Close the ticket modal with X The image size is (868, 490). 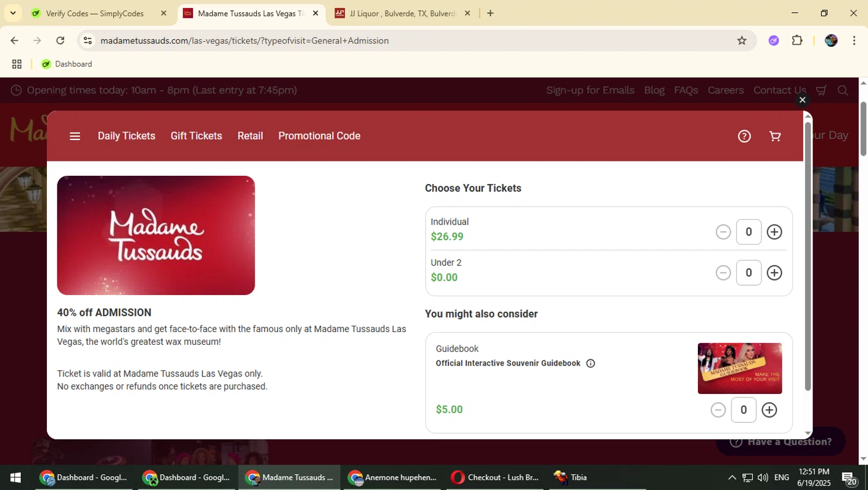pos(802,100)
